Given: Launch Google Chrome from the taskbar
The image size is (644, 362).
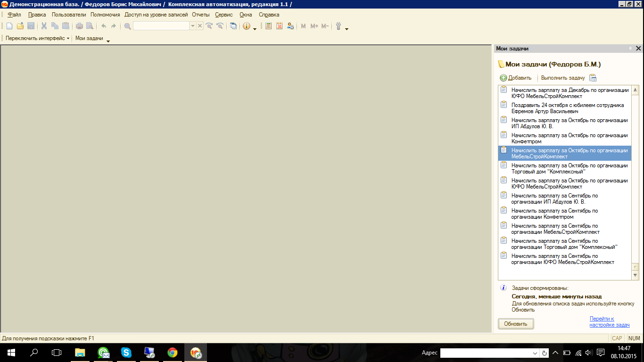Looking at the screenshot, I should click(172, 353).
